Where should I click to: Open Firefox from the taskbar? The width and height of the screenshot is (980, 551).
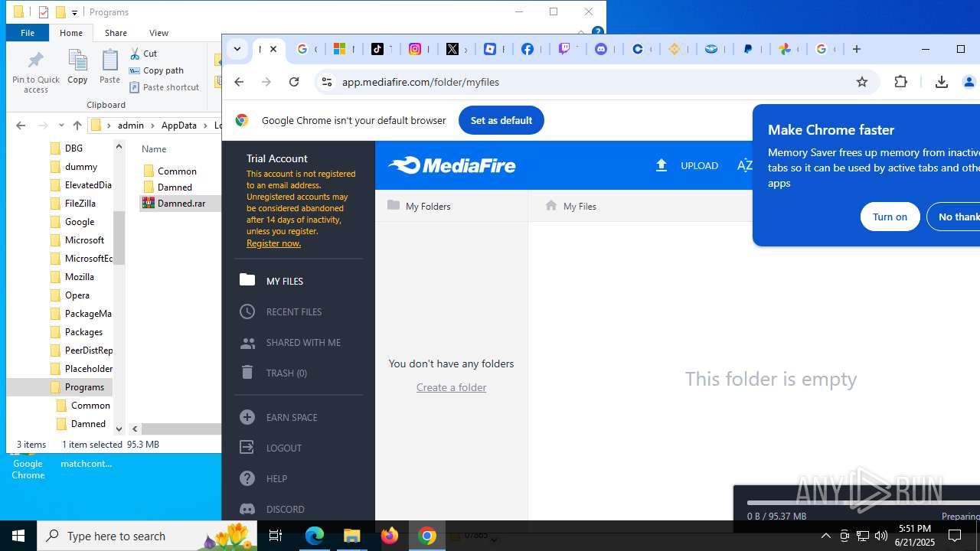click(390, 536)
